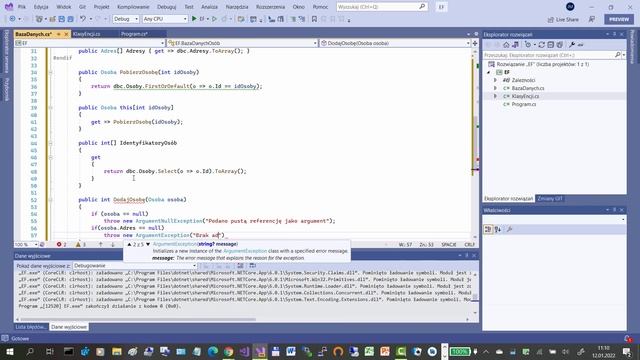Click Show All Files icon in Solution Explorer
This screenshot has height=360, width=640.
coord(560,44)
